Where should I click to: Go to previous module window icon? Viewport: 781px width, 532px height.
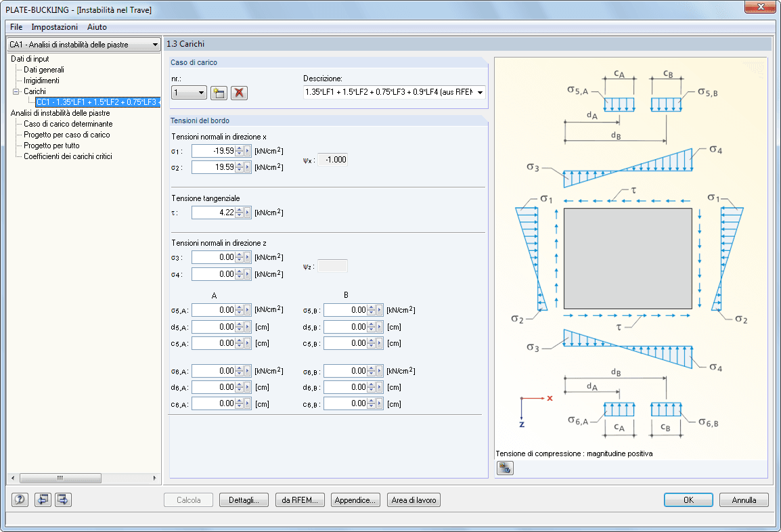[43, 500]
